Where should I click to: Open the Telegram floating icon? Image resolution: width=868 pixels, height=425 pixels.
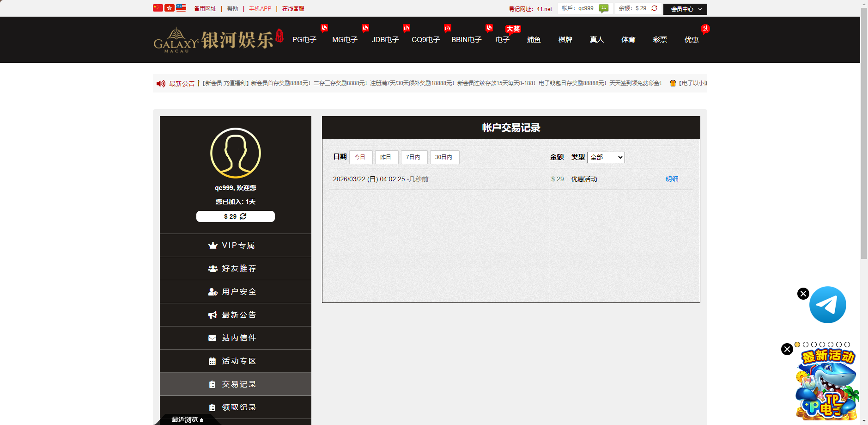click(x=827, y=305)
